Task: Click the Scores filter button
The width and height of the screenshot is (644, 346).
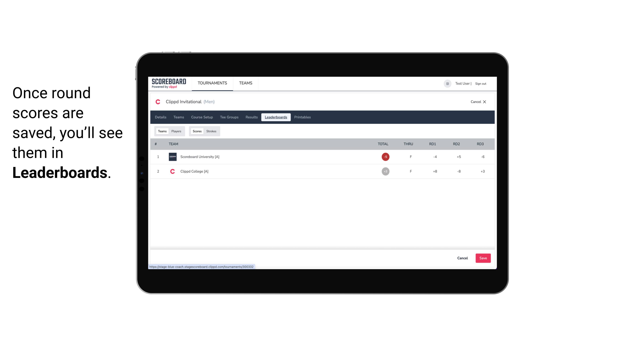Action: [x=197, y=131]
